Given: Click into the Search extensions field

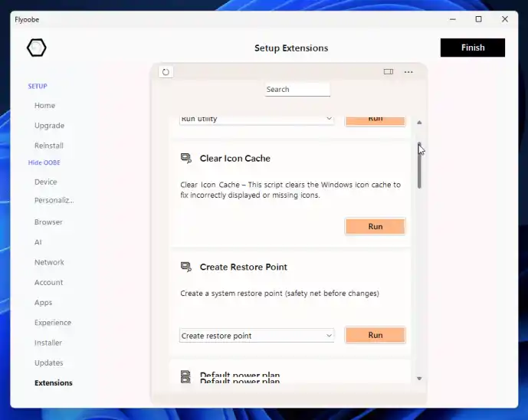Looking at the screenshot, I should coord(297,90).
